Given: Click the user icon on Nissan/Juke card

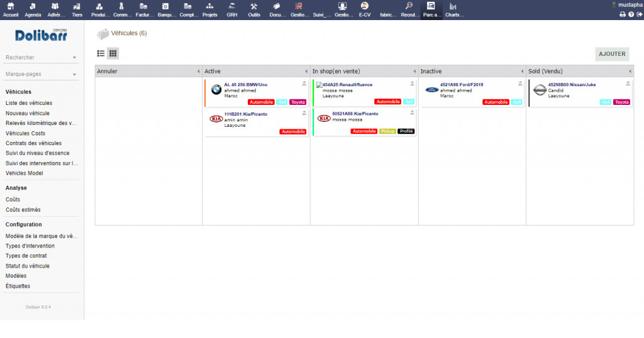Looking at the screenshot, I should click(x=628, y=84).
